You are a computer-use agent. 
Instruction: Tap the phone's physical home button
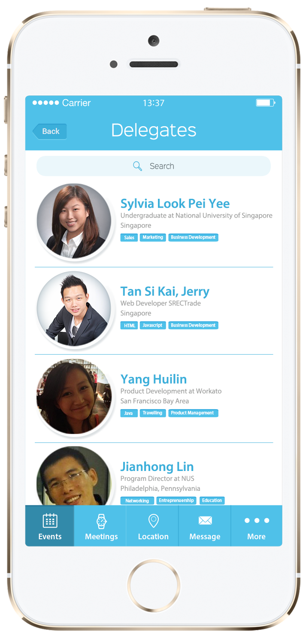tap(153, 586)
